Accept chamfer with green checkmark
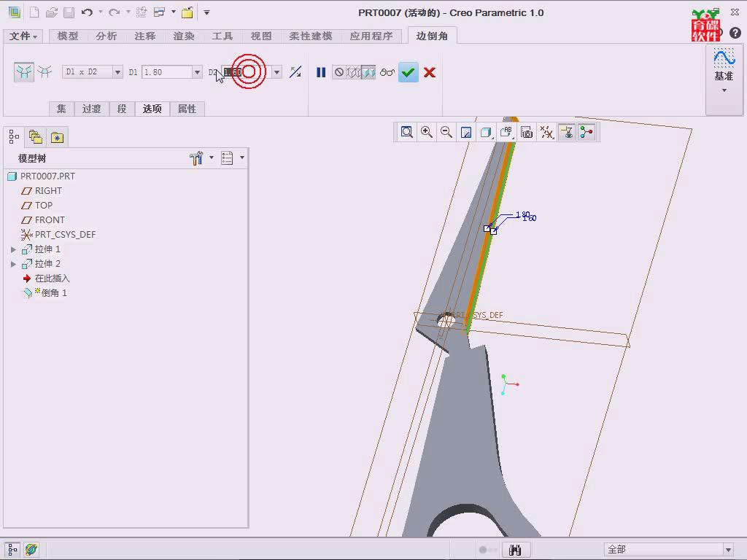This screenshot has width=747, height=560. point(409,72)
